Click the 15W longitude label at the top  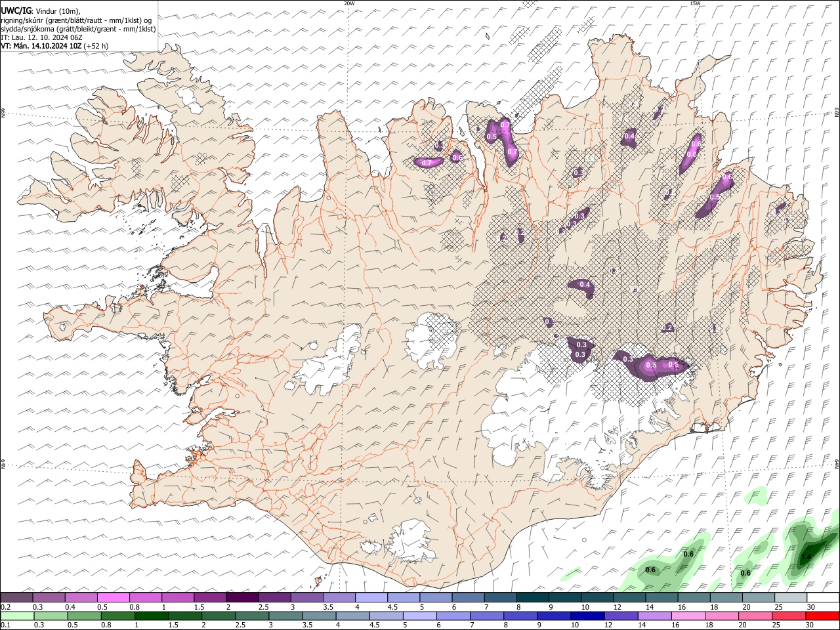[x=695, y=3]
